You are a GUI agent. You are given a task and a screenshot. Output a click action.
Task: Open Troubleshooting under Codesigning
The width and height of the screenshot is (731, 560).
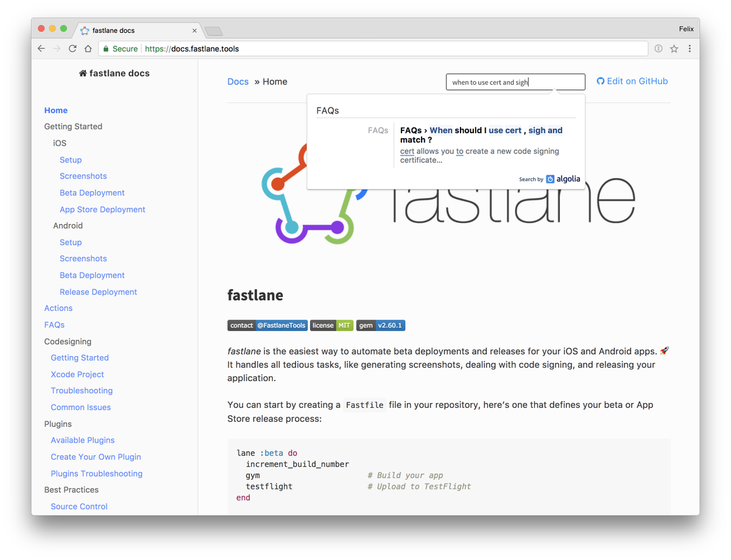[82, 391]
